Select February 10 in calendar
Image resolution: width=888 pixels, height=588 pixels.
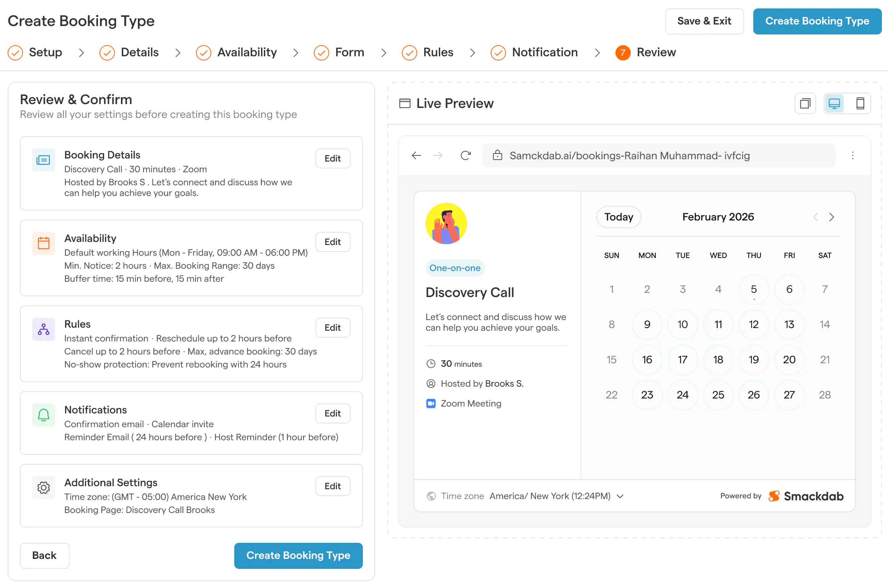682,325
